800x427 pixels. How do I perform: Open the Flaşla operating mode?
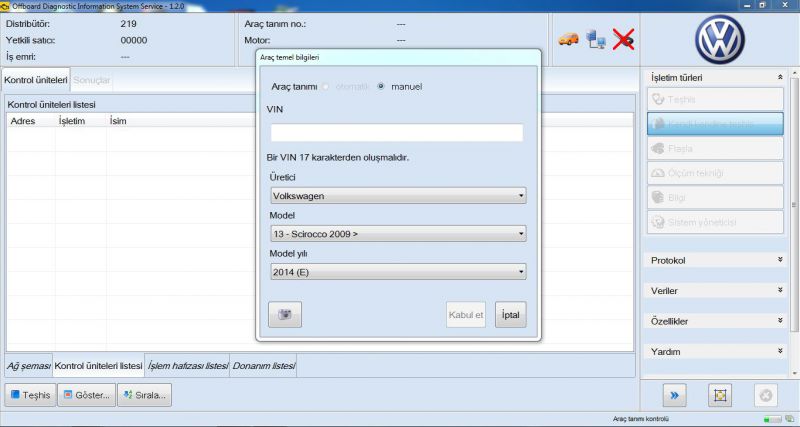click(x=715, y=148)
